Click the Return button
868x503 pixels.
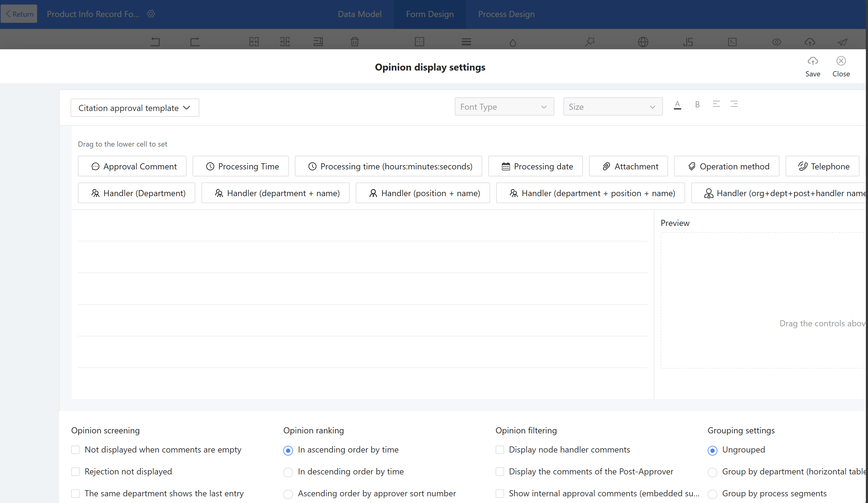click(19, 14)
